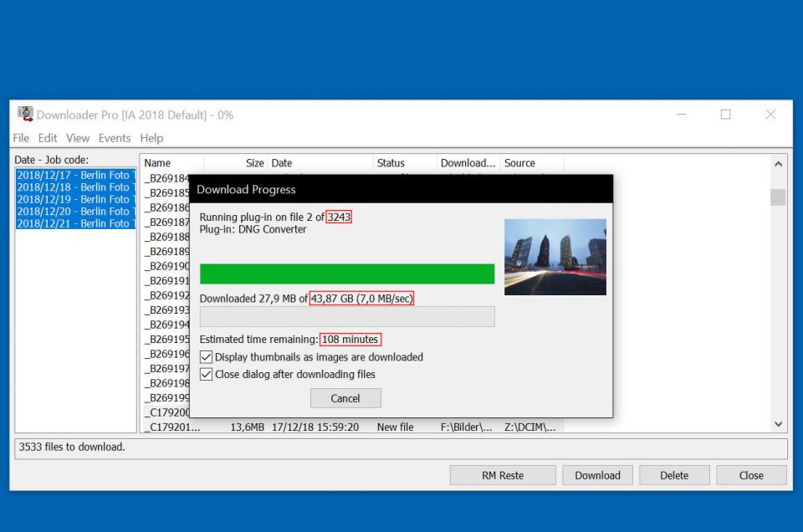Click the Downloader Pro app icon in title bar
The width and height of the screenshot is (803, 532).
(25, 115)
